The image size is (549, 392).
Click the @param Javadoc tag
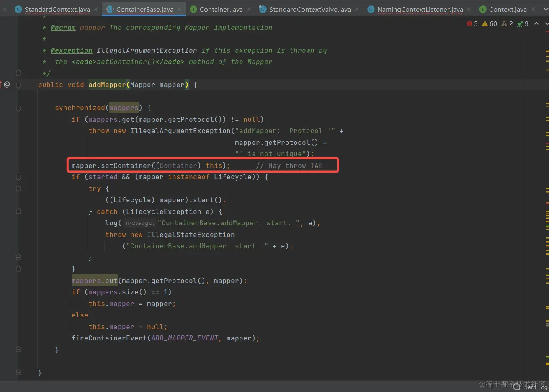[x=63, y=28]
